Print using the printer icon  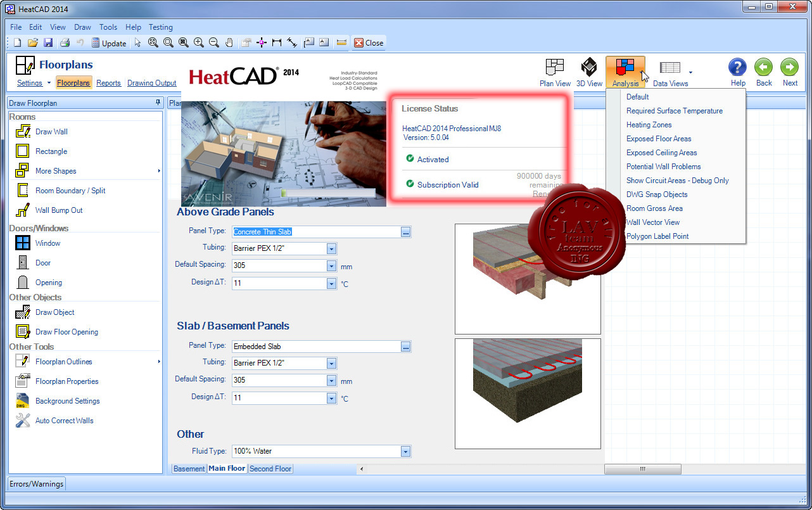pos(65,43)
